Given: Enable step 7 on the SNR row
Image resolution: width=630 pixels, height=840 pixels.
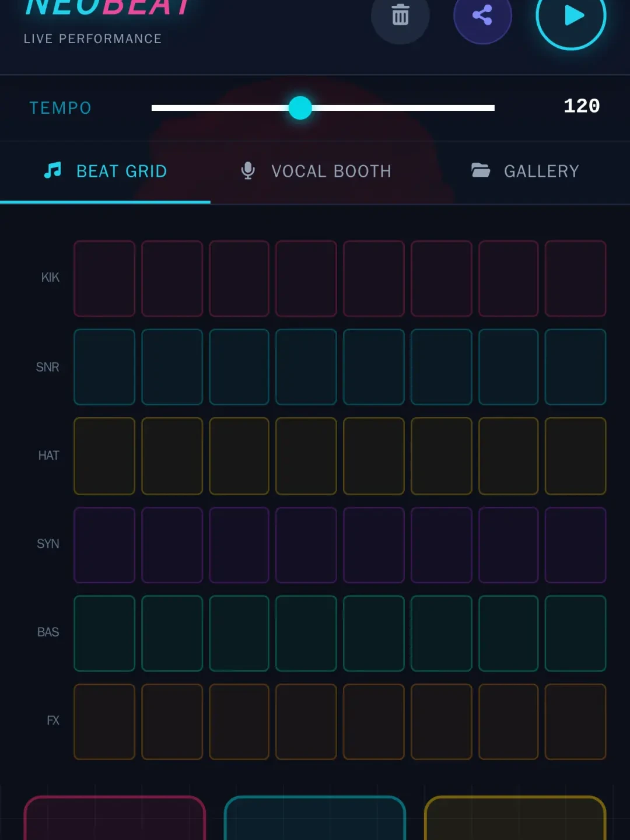Looking at the screenshot, I should coord(509,367).
